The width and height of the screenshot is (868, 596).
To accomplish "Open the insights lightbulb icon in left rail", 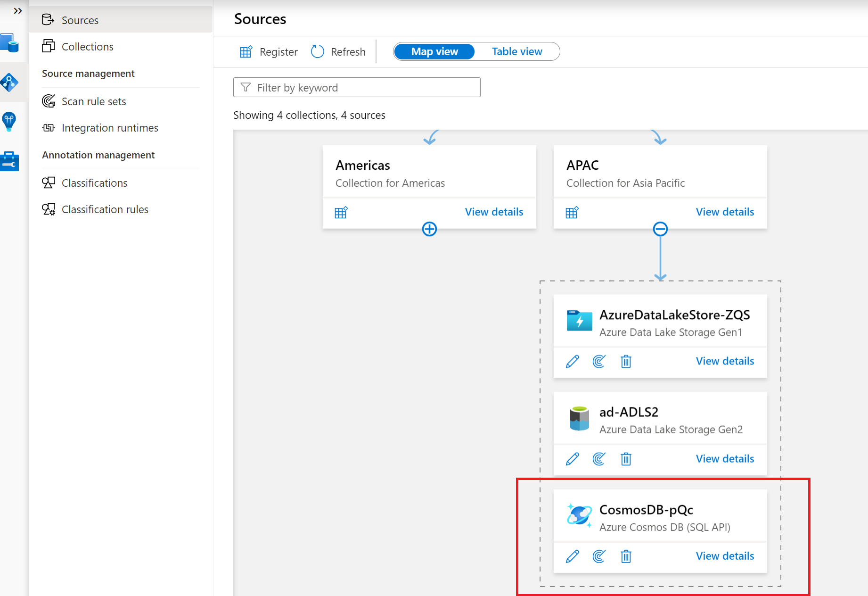I will coord(9,122).
